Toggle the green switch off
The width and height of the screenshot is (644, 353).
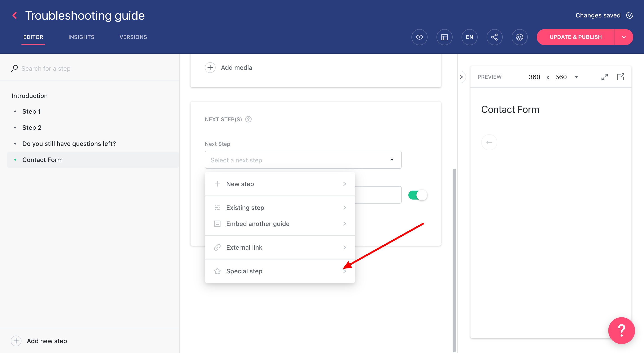(417, 195)
